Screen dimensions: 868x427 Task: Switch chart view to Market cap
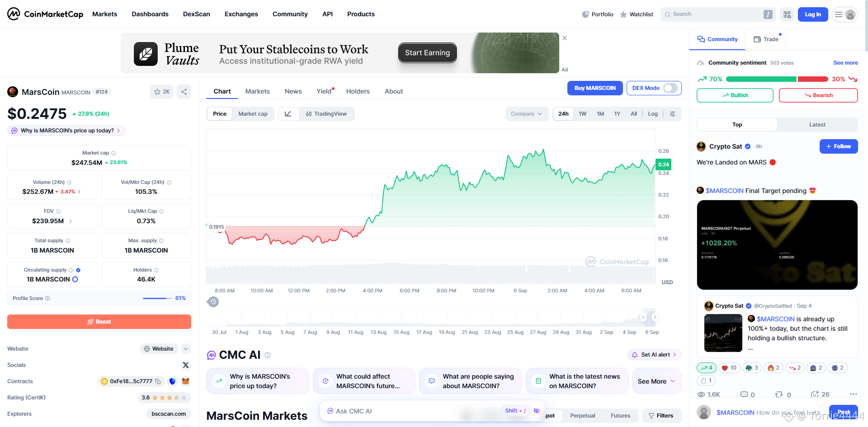(x=253, y=114)
